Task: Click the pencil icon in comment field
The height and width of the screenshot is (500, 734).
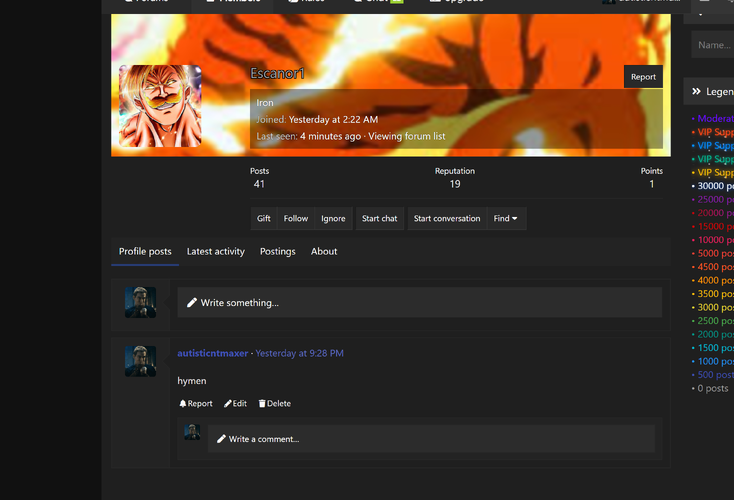Action: [221, 439]
